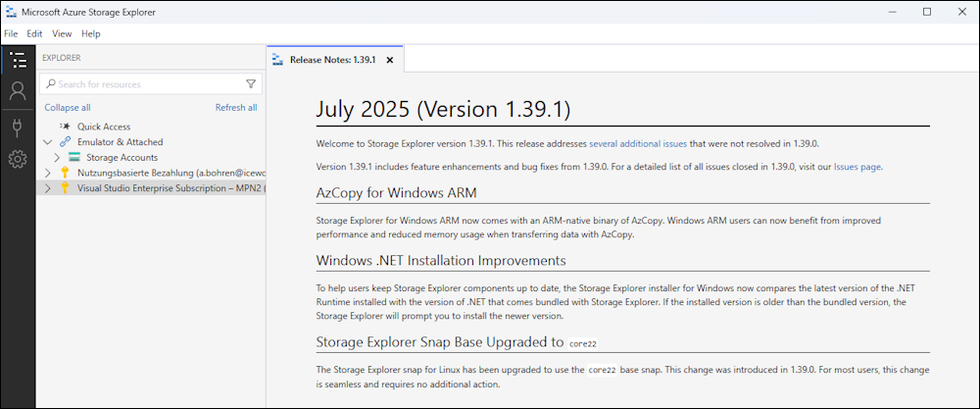Screen dimensions: 980x409
Task: Click the key icon beside Visual Studio Enterprise Subscription
Action: (65, 188)
